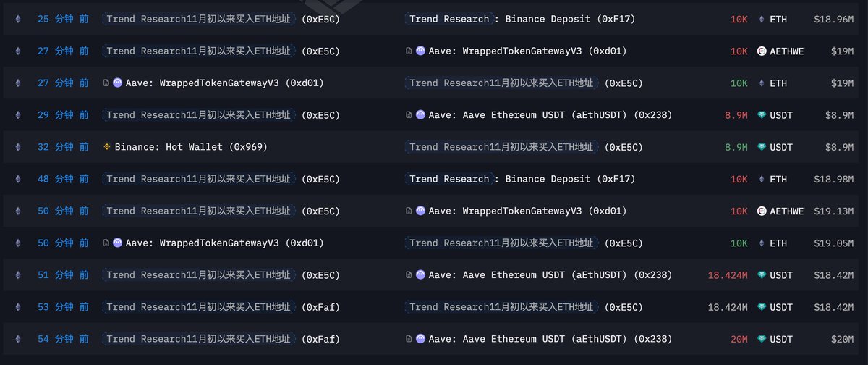
Task: Click the Ethereum chain icon in the 54 分钟前 row
Action: click(19, 339)
